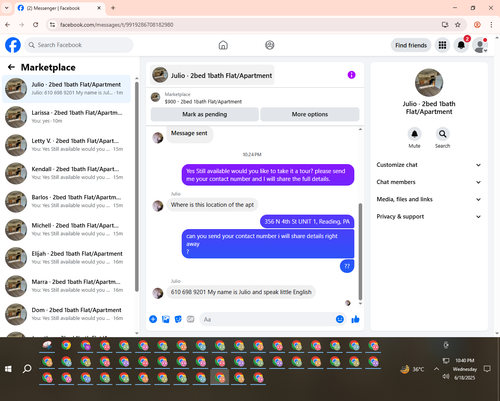Screen dimensions: 500x401
Task: Choose a sticker icon in composer
Action: click(178, 319)
